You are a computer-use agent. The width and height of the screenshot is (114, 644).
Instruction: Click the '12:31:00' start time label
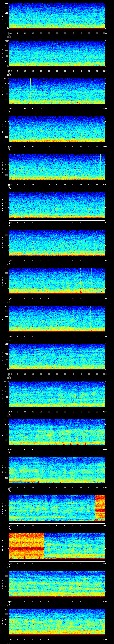pos(9,109)
